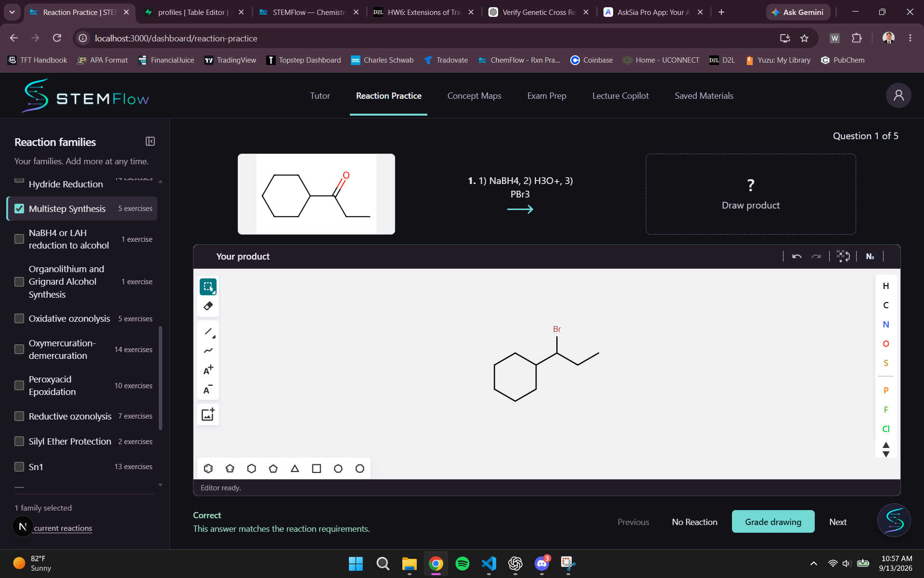Open Spotify from the taskbar
This screenshot has height=578, width=924.
(462, 563)
